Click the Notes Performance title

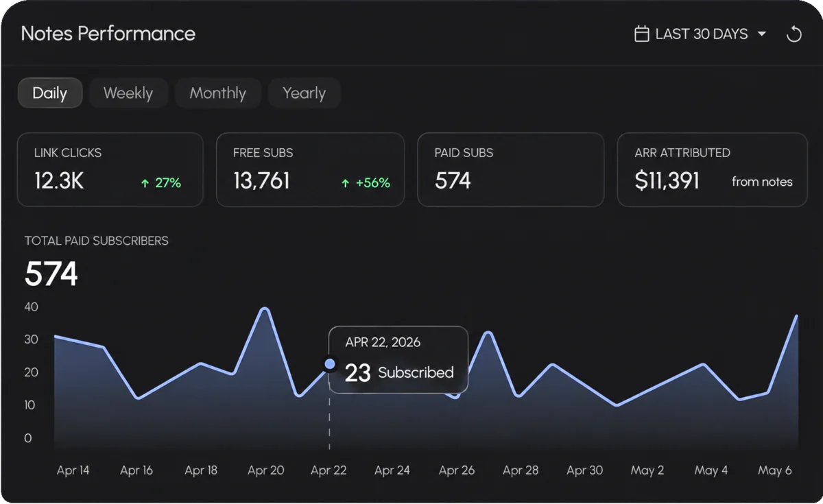point(108,34)
